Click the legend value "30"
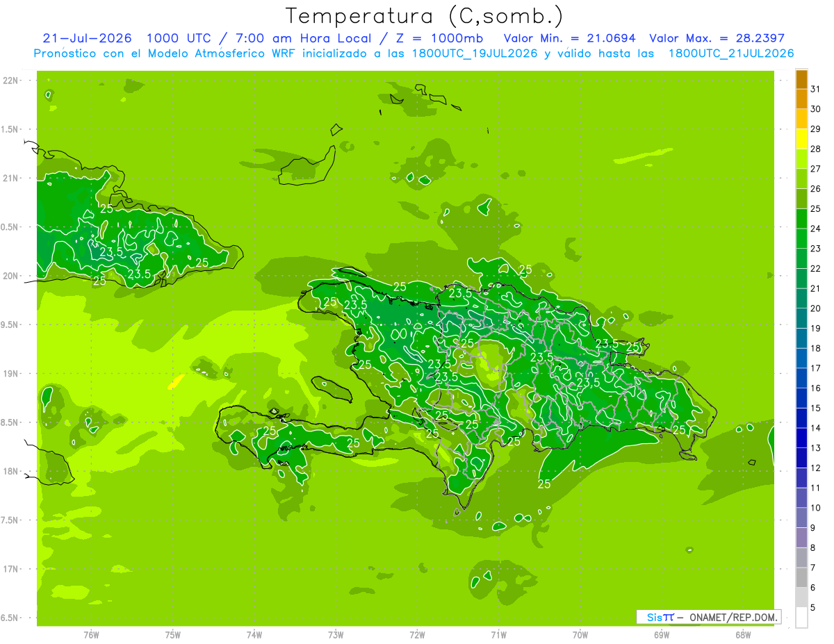This screenshot has height=644, width=834. point(816,109)
